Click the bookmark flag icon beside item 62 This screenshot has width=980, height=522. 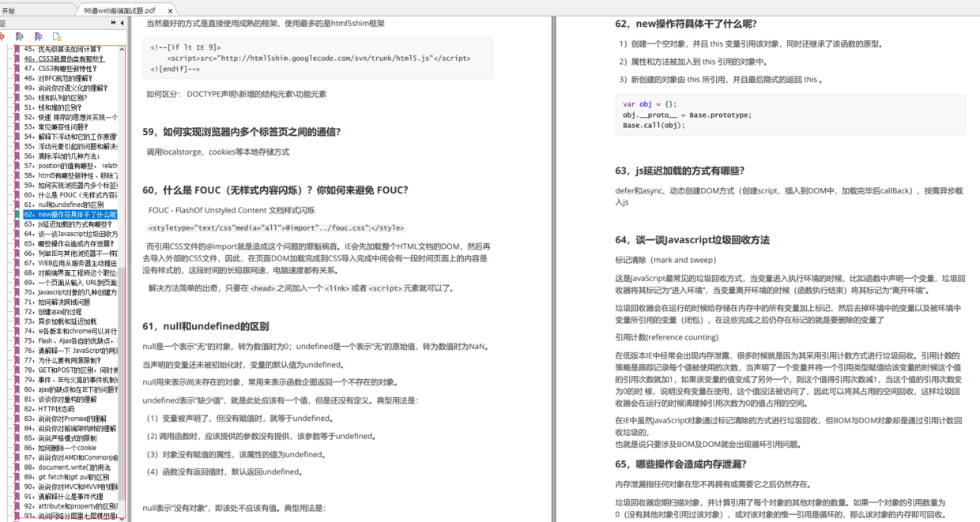pyautogui.click(x=17, y=214)
